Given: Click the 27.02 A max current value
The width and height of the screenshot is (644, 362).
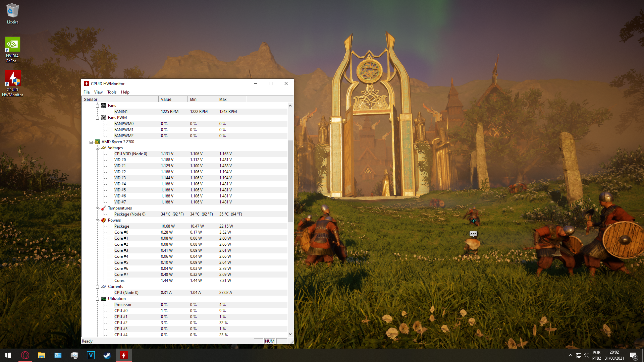Looking at the screenshot, I should [226, 293].
